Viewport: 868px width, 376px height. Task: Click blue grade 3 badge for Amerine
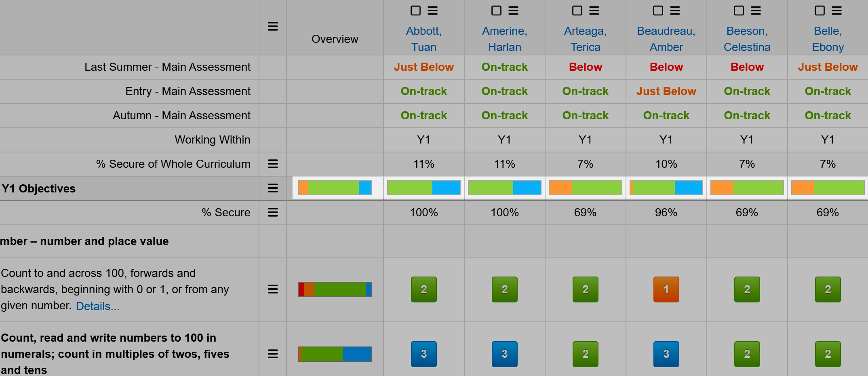tap(504, 354)
